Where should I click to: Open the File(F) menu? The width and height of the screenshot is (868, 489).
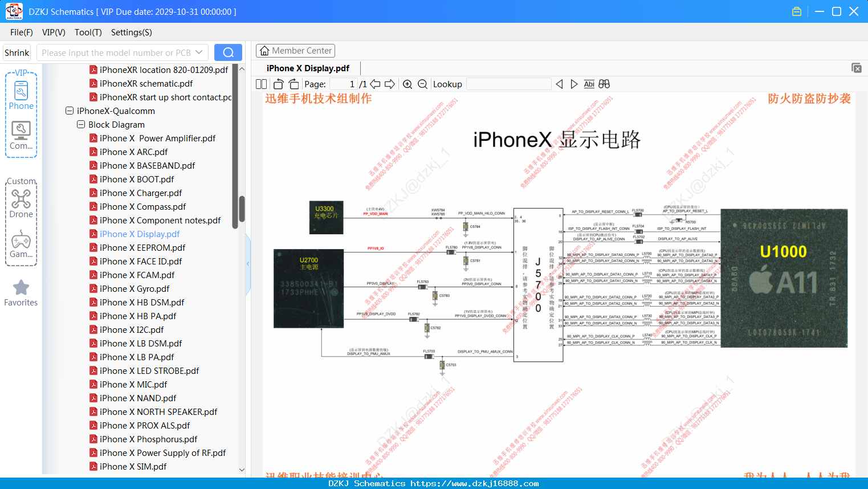(22, 32)
